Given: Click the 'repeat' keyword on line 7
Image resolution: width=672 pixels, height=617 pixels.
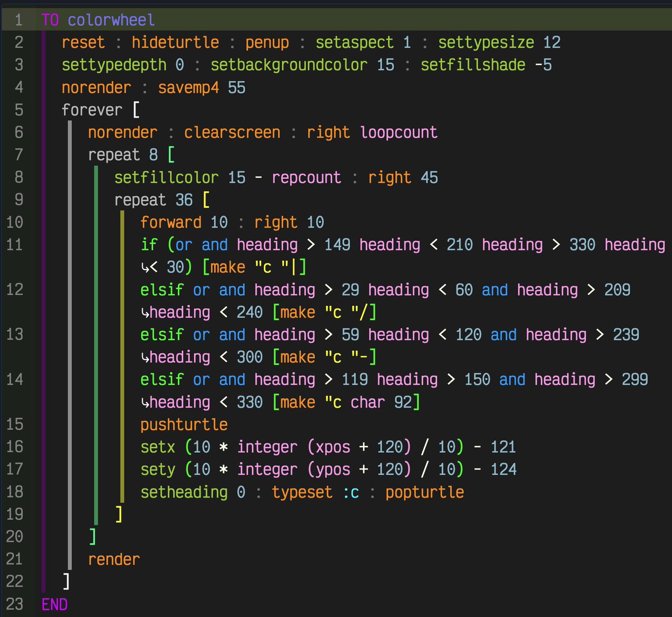Looking at the screenshot, I should tap(114, 155).
